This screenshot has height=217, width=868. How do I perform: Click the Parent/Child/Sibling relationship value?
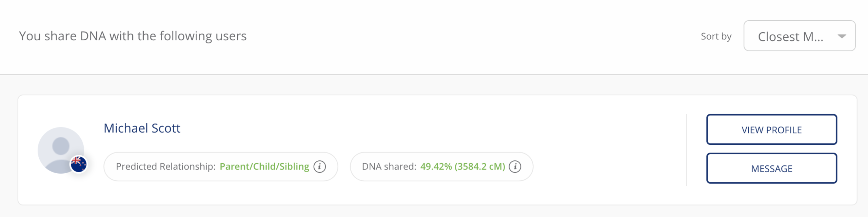[x=264, y=166]
